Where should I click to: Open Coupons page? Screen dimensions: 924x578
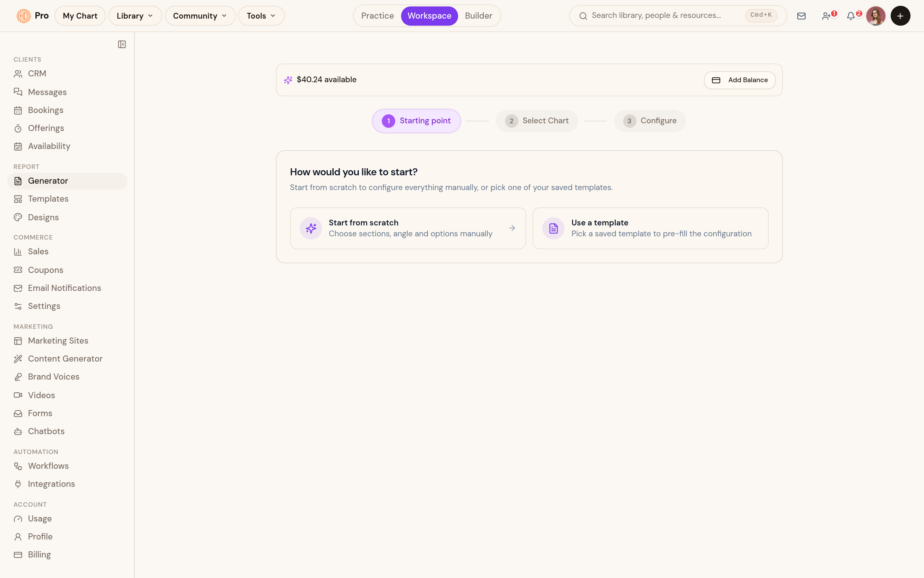67,270
